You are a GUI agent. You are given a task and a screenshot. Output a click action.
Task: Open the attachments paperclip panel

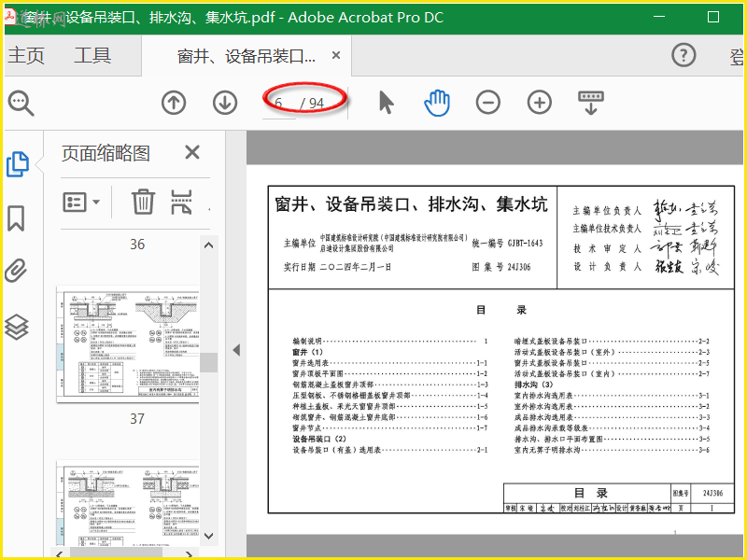(16, 271)
